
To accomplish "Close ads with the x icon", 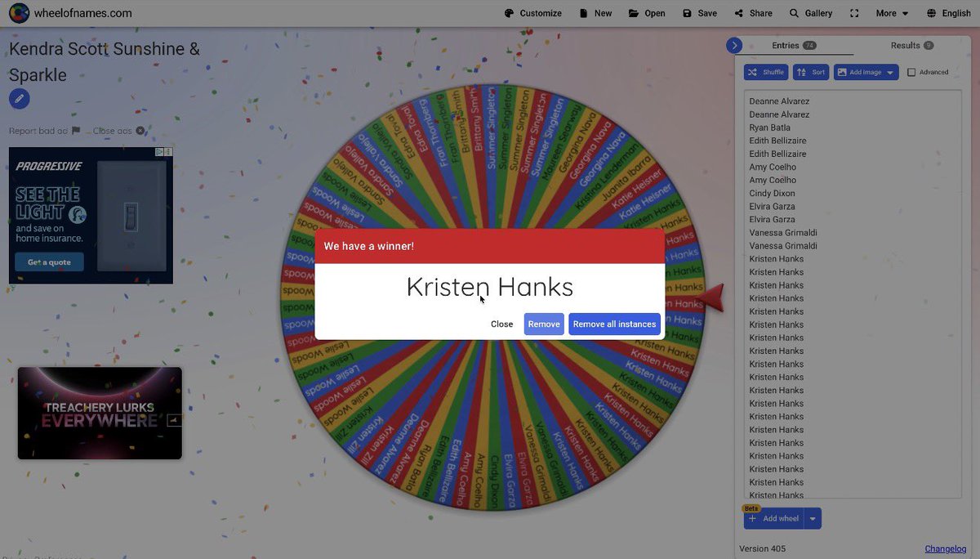I will (x=140, y=131).
